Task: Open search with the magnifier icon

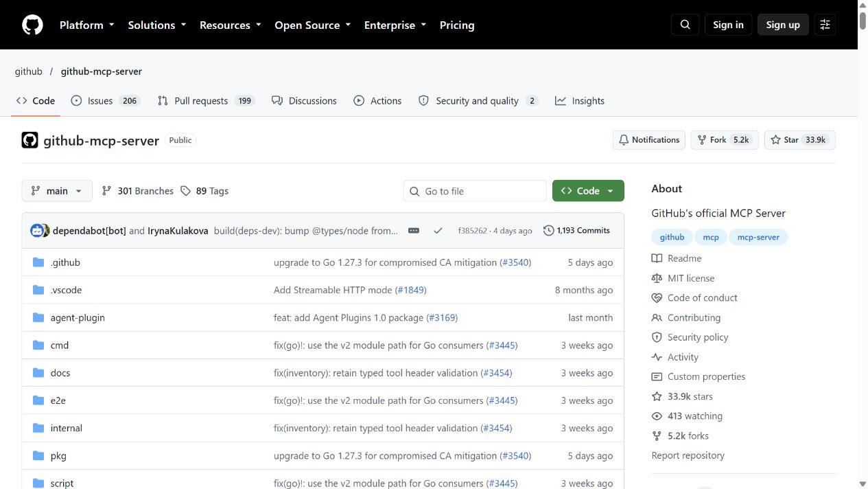Action: tap(685, 25)
